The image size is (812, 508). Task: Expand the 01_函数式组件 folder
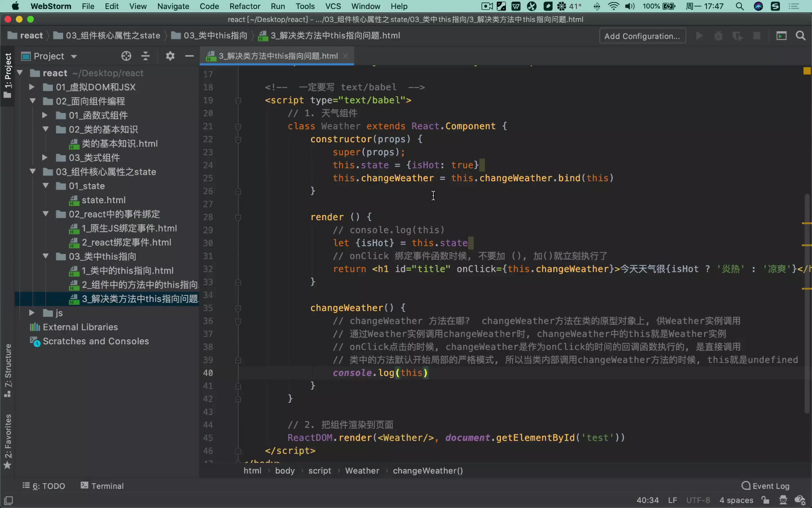pos(45,115)
